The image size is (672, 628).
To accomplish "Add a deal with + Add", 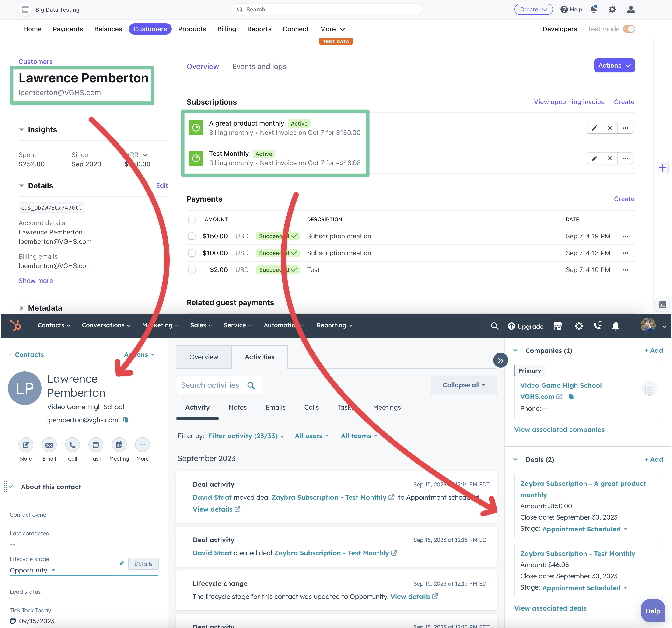I will click(x=653, y=459).
